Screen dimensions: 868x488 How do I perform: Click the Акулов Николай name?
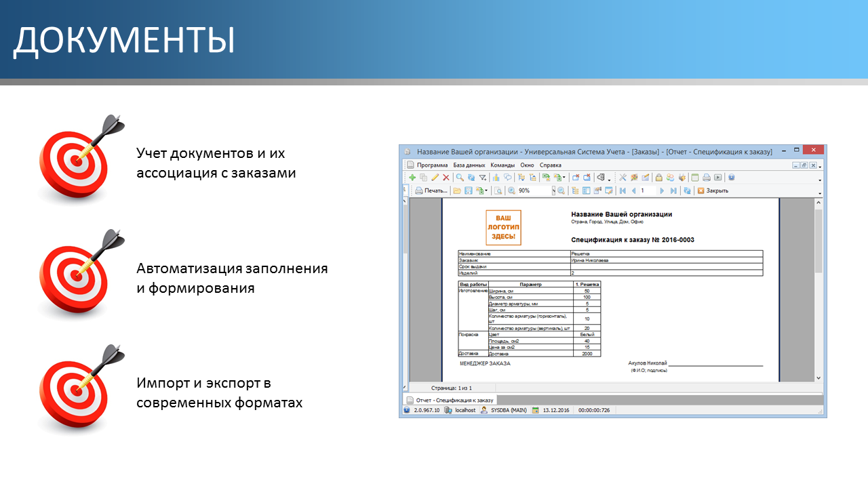(x=648, y=363)
